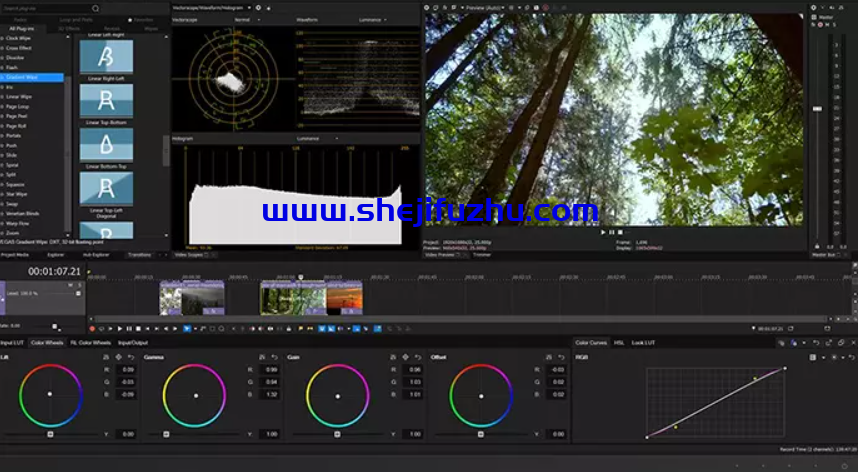Toggle Mute on the video track
858x472 pixels.
click(70, 285)
